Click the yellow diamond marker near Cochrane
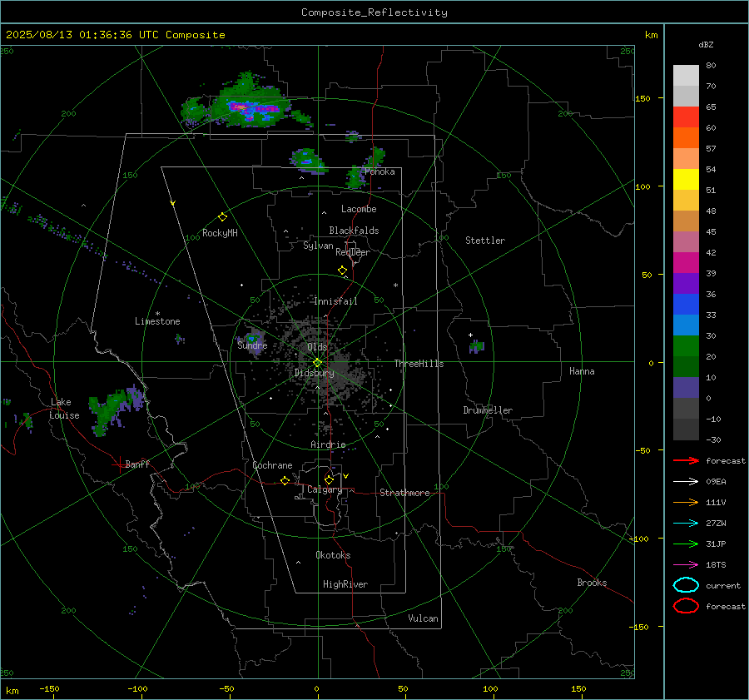749x700 pixels. (285, 480)
